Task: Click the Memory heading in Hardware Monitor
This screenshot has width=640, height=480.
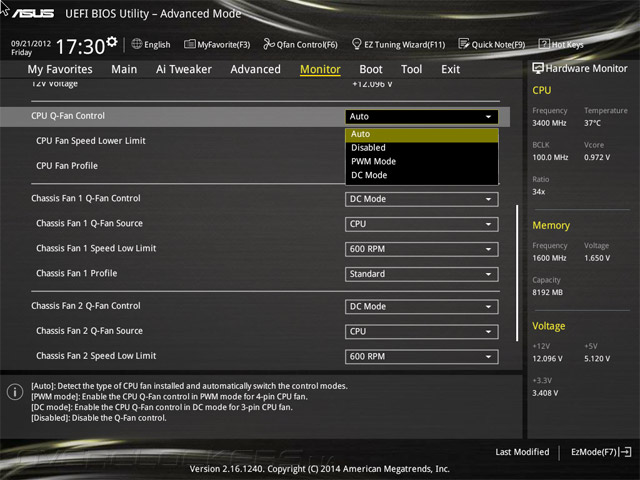Action: [x=551, y=225]
